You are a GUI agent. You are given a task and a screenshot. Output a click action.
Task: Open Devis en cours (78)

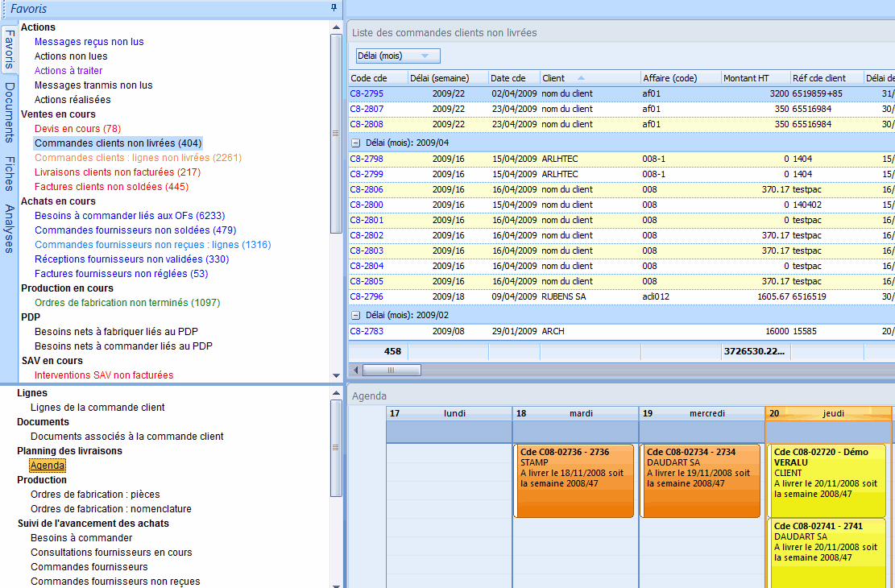pyautogui.click(x=77, y=129)
